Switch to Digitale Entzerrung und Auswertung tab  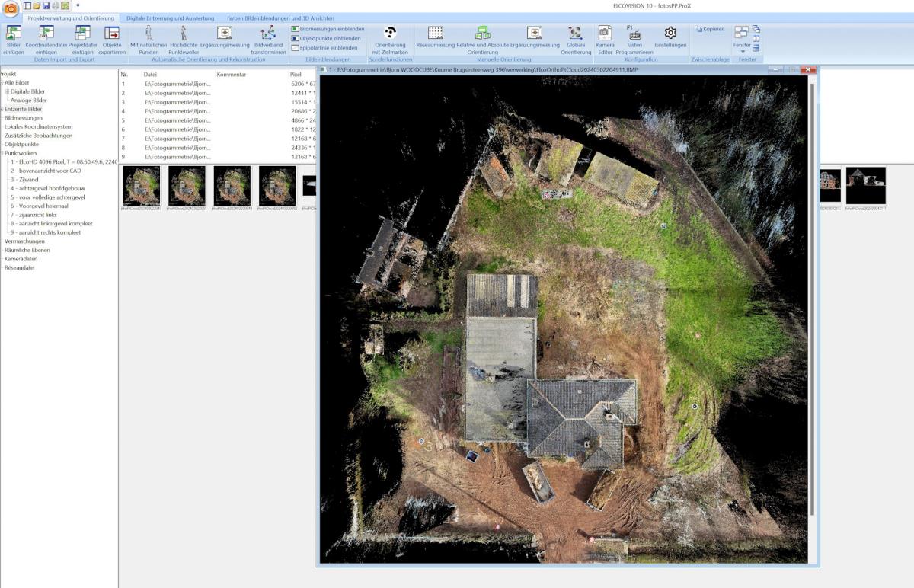tap(170, 18)
